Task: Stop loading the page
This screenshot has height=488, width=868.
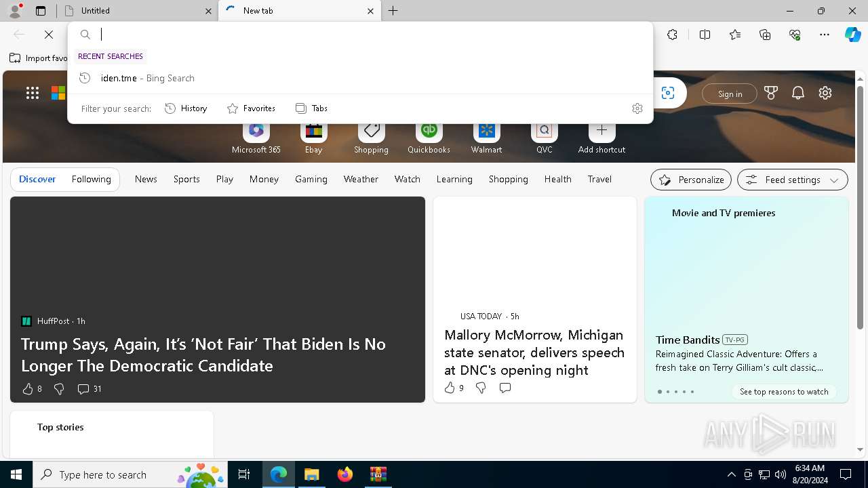Action: pos(49,35)
